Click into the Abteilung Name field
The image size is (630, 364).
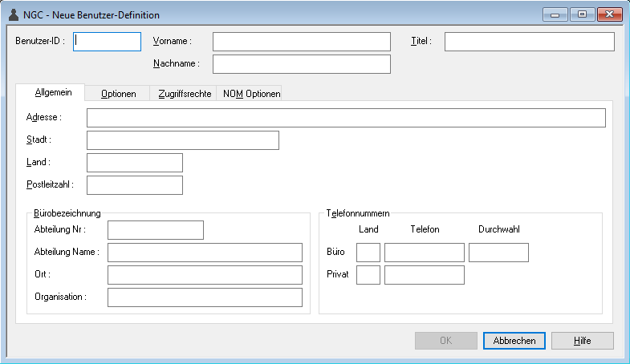click(x=205, y=253)
